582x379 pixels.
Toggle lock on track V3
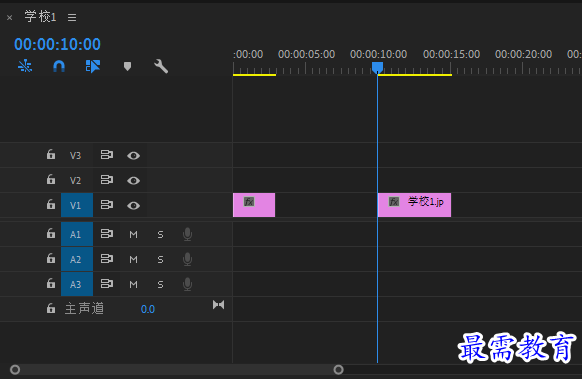[51, 154]
